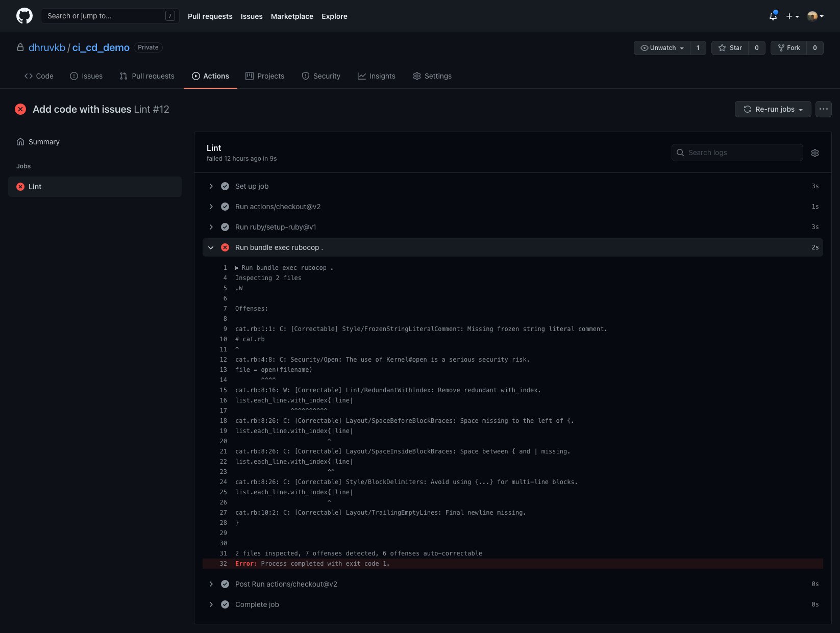Open the repository Settings tab
This screenshot has height=633, width=840.
click(432, 76)
